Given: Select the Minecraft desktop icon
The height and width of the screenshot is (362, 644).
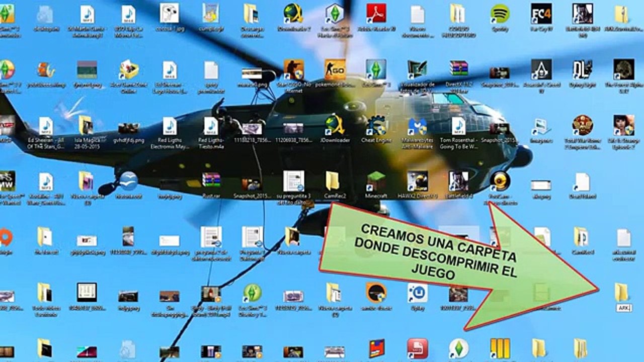Looking at the screenshot, I should coord(376,181).
